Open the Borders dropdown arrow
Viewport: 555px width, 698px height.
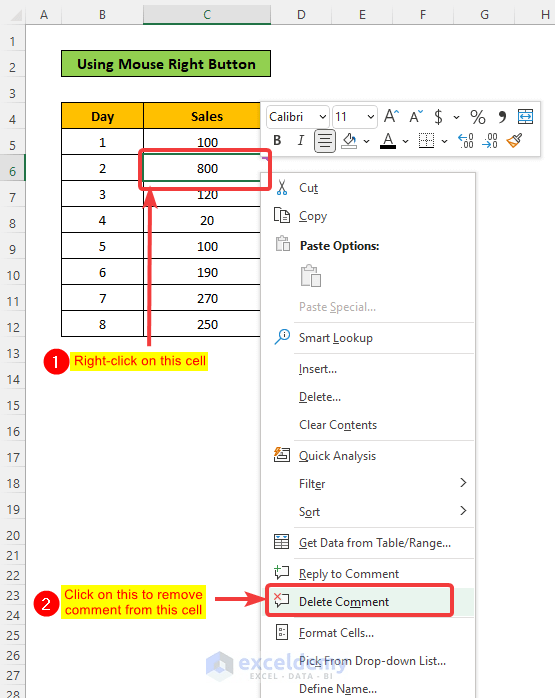pos(444,142)
